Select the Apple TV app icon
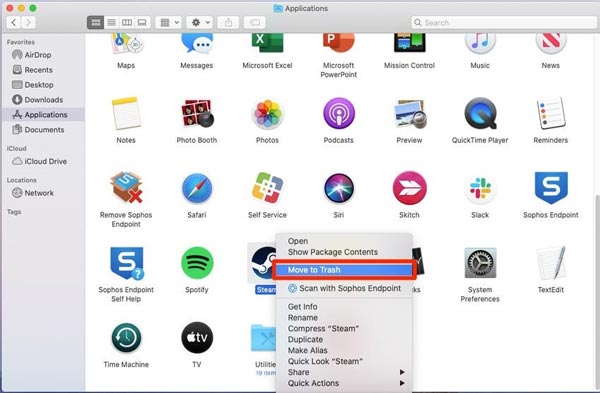The image size is (600, 393). (x=197, y=338)
